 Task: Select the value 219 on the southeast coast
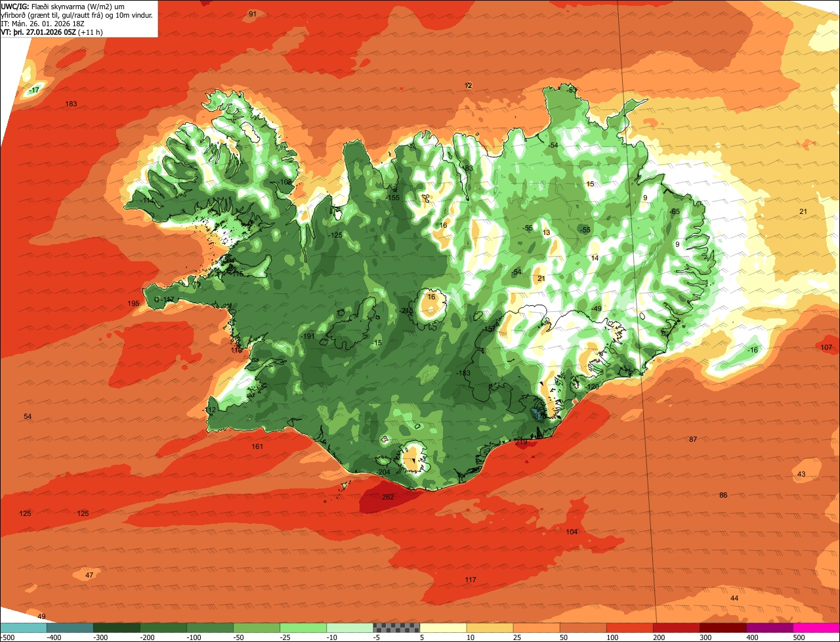pos(521,442)
